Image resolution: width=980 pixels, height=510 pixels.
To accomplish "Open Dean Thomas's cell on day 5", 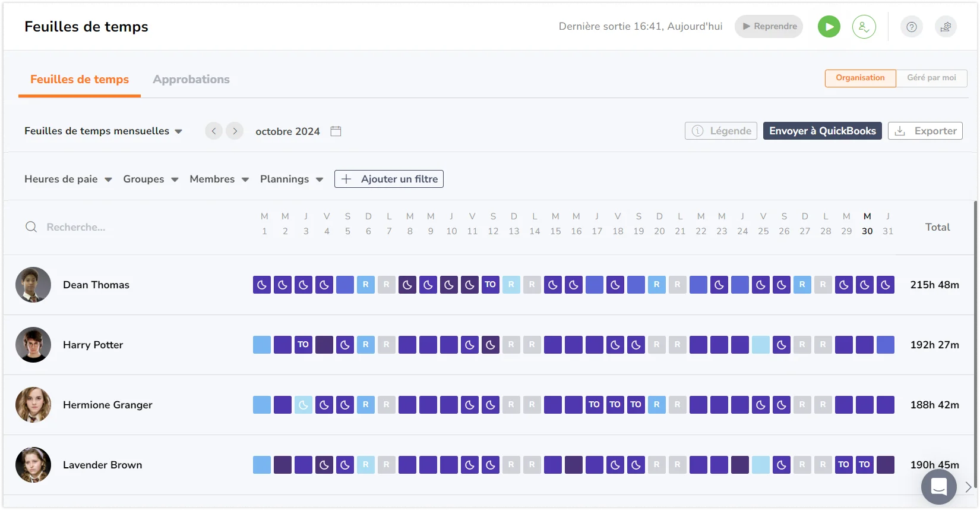I will 345,285.
